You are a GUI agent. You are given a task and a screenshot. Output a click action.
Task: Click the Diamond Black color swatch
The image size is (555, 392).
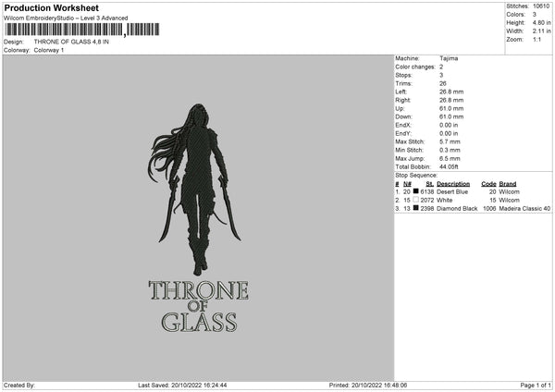(x=416, y=208)
